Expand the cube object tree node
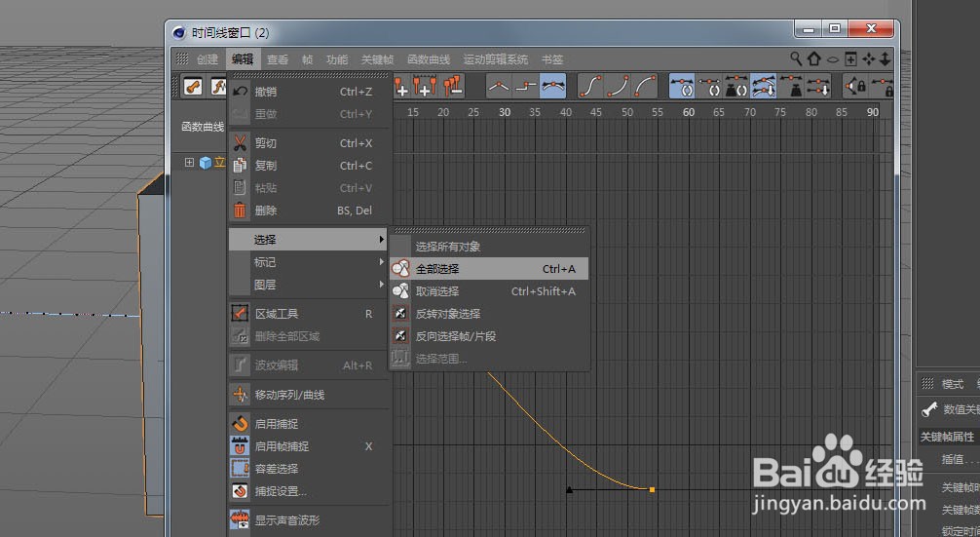 [x=189, y=163]
